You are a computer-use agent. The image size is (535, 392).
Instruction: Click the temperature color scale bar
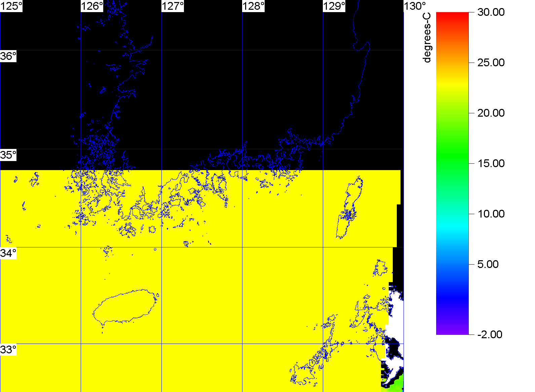pos(452,173)
